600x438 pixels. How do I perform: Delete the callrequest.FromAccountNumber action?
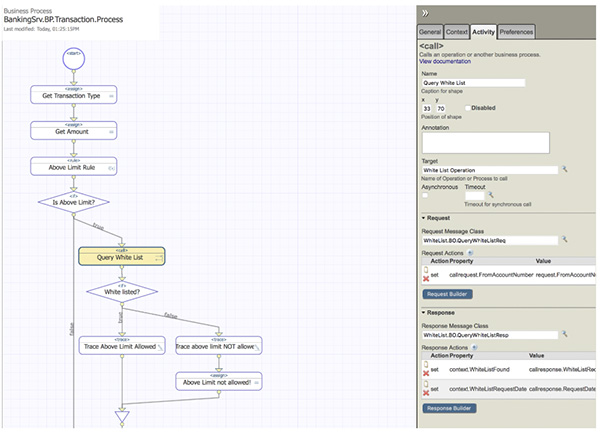click(426, 278)
